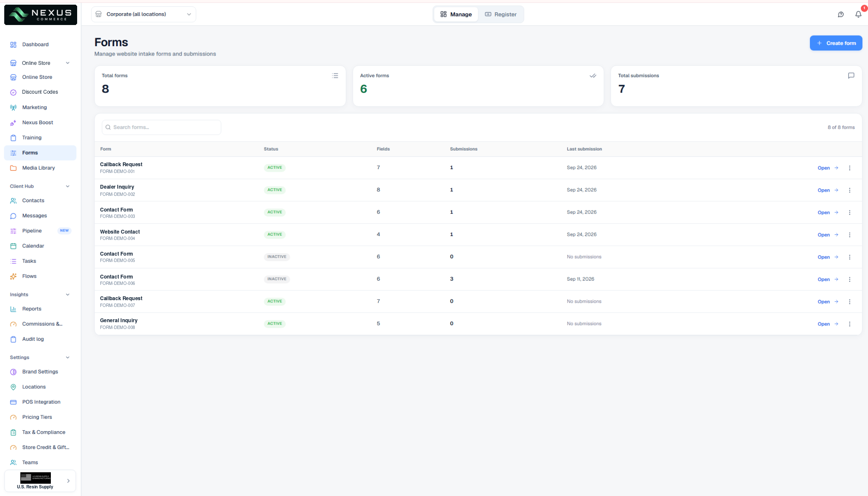Screen dimensions: 868x496
Task: Open more options for General Inquiry row
Action: (850, 324)
